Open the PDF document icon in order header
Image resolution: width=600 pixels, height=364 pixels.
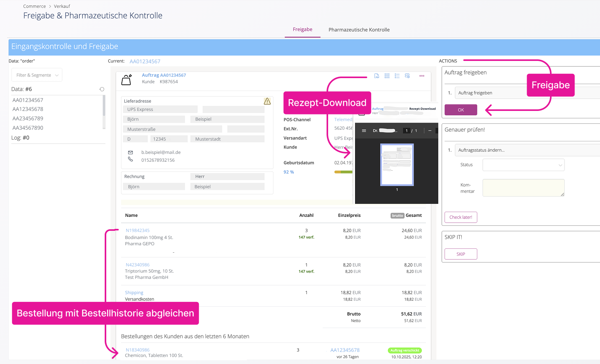pyautogui.click(x=377, y=76)
